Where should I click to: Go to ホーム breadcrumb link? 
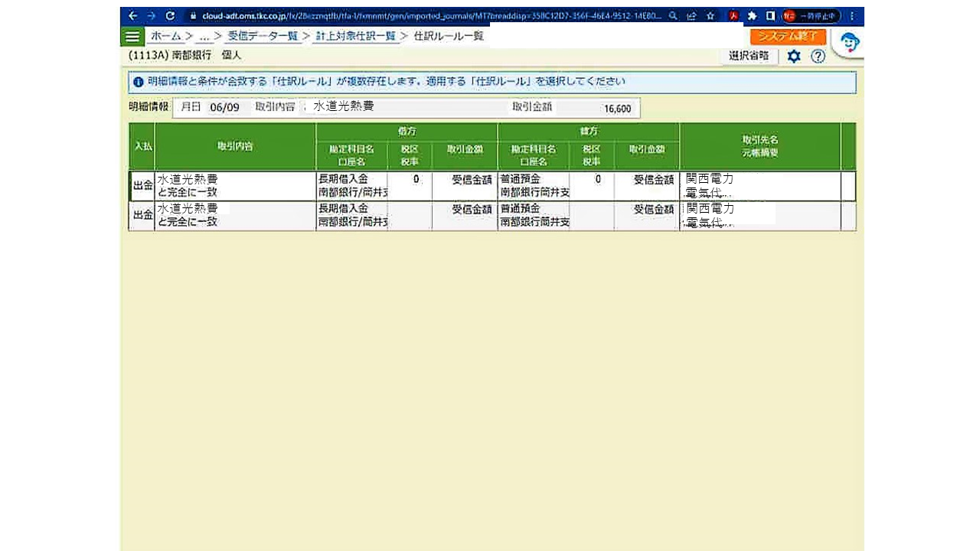pyautogui.click(x=165, y=36)
